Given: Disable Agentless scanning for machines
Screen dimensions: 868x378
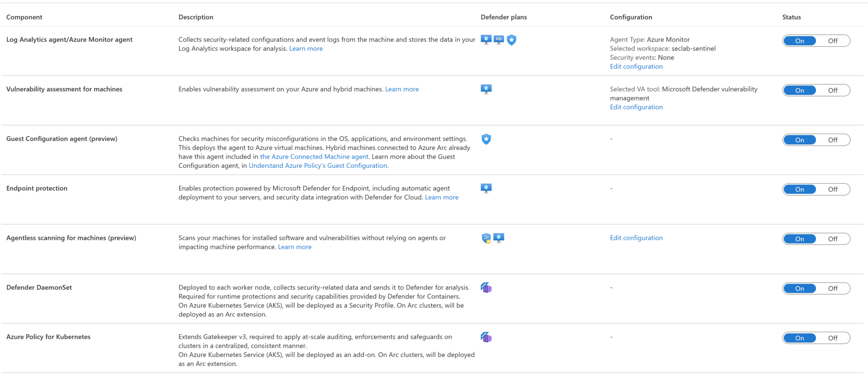Looking at the screenshot, I should point(832,239).
